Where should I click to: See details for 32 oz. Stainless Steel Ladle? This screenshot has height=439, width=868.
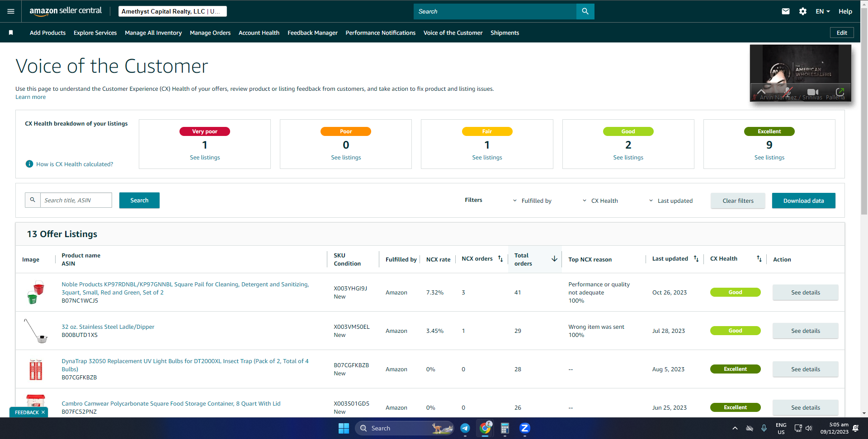point(805,331)
